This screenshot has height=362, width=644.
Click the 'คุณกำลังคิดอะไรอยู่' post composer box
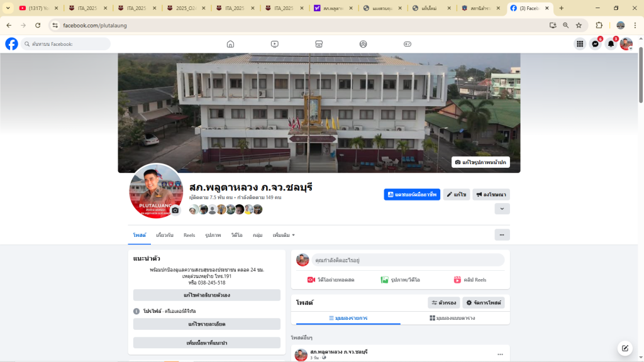[x=409, y=260]
